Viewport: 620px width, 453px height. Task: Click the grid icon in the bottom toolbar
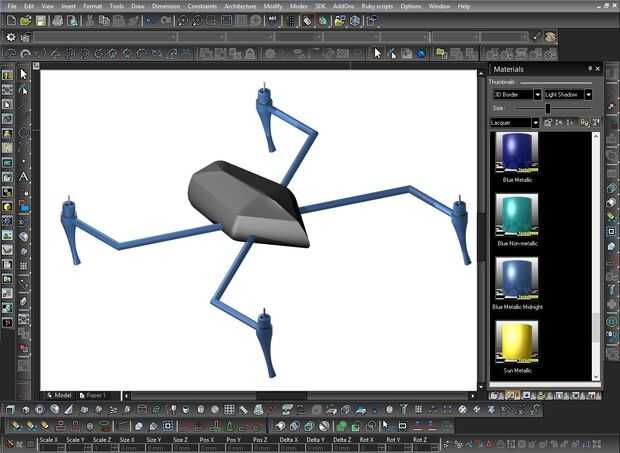[229, 410]
